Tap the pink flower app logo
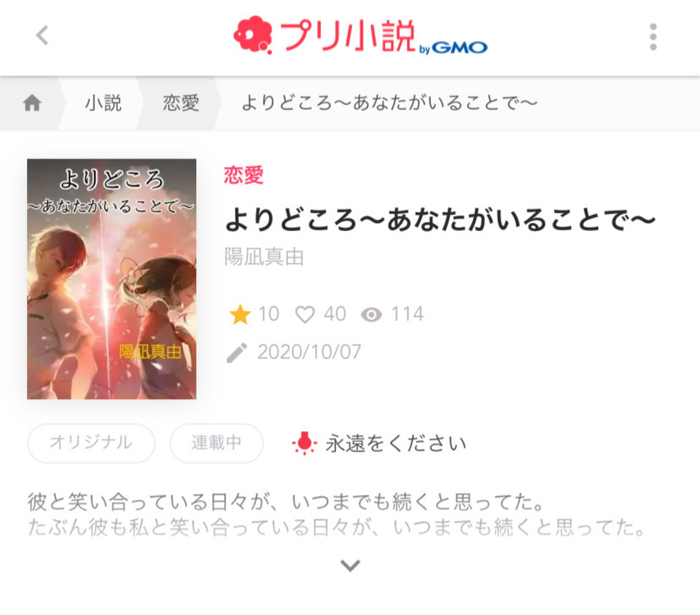Image resolution: width=700 pixels, height=615 pixels. click(253, 35)
